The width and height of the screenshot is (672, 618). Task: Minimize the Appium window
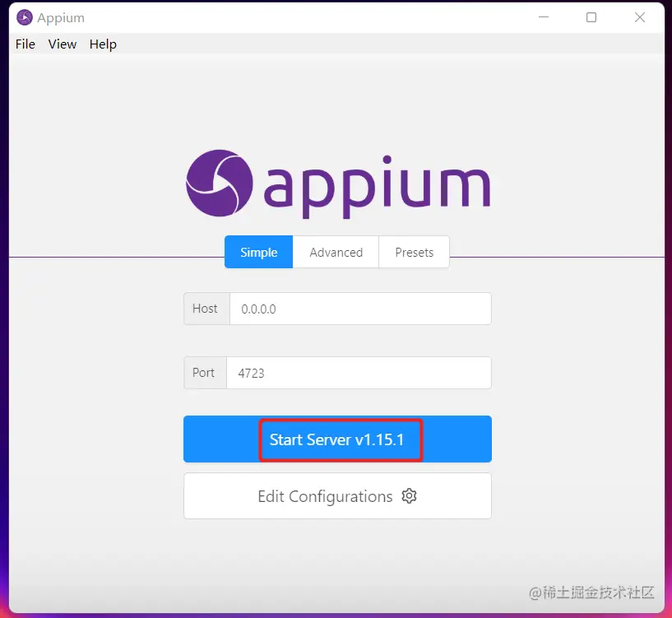click(x=544, y=17)
